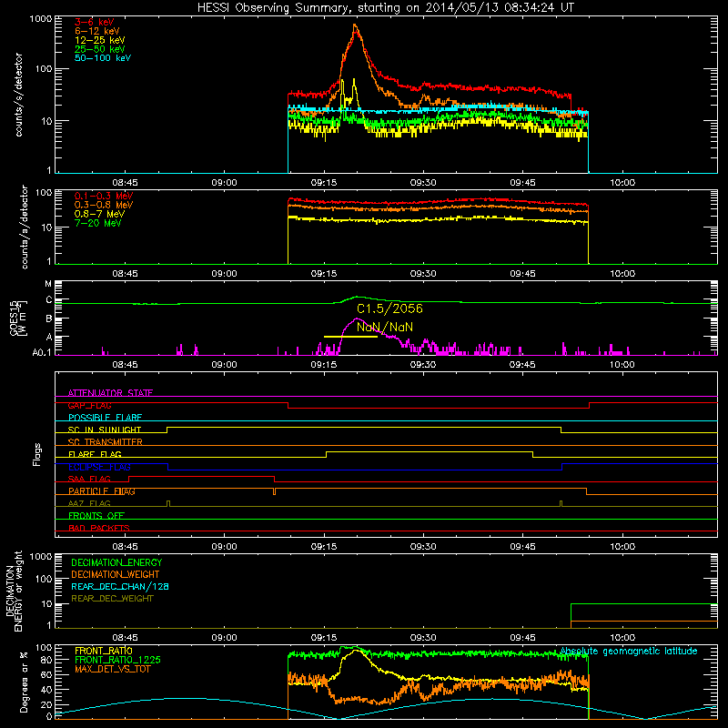Image resolution: width=728 pixels, height=728 pixels.
Task: Click the REAR_DEC_CHAN/128 legend label
Action: pos(120,586)
